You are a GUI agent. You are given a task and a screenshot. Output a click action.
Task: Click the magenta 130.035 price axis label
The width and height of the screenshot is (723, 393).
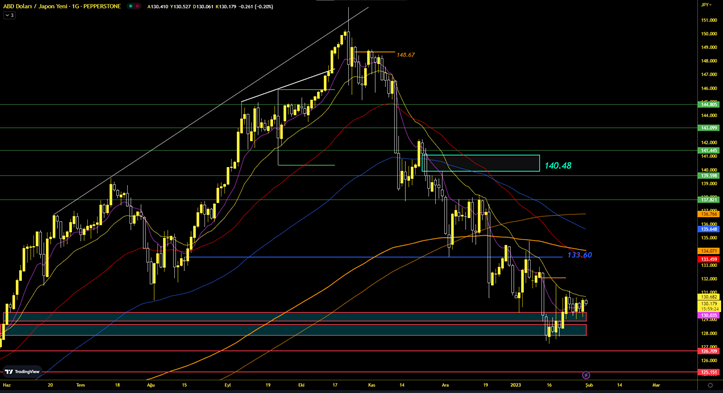coord(709,315)
